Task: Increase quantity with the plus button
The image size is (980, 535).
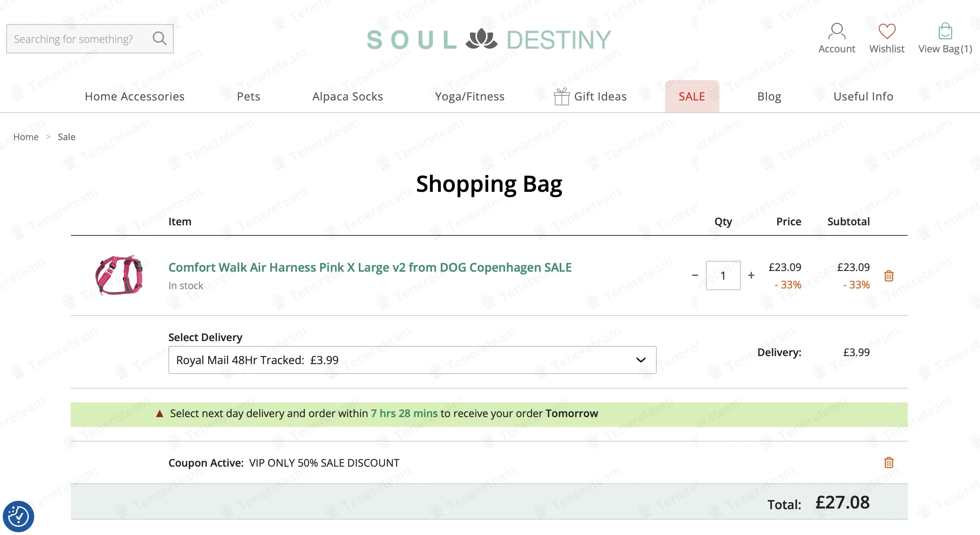Action: [x=751, y=275]
